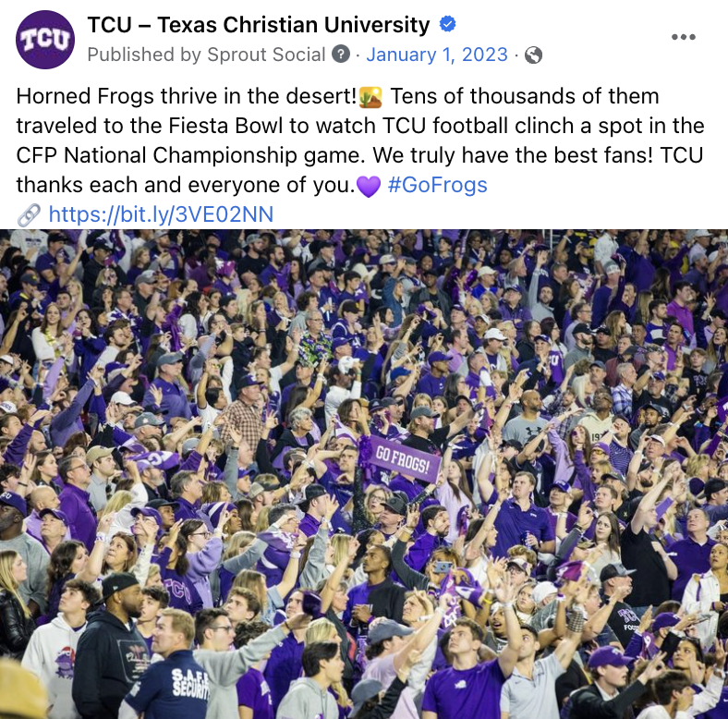Click the Published by Sprout Social text
This screenshot has width=728, height=719.
click(206, 55)
